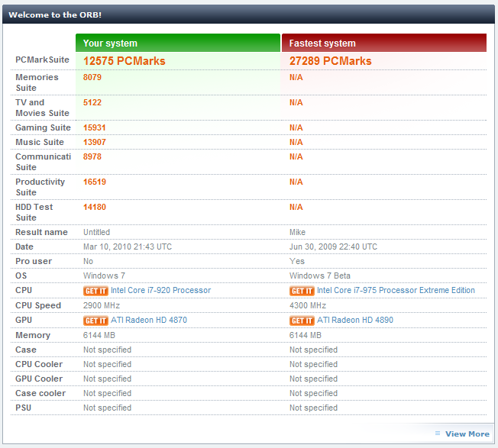
Task: Click the Result name row label
Action: point(41,232)
